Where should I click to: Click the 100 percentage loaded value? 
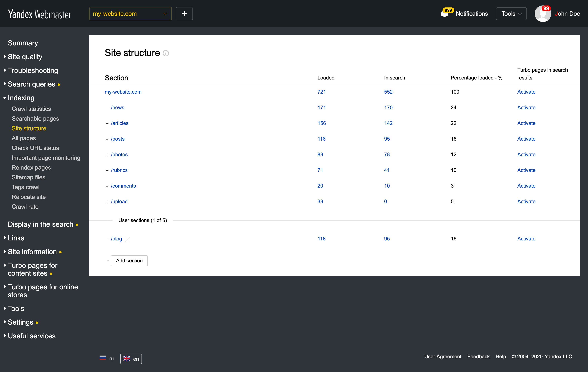coord(455,92)
